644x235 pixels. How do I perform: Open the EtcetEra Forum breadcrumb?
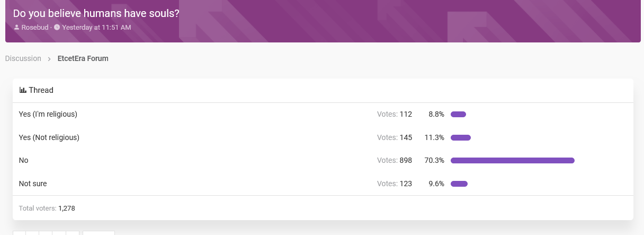point(83,58)
